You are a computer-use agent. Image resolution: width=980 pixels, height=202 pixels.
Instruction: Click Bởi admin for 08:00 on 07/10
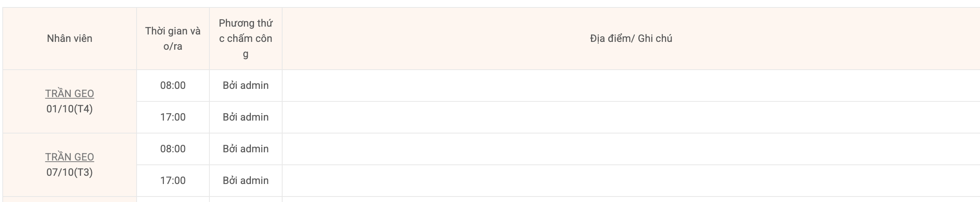click(245, 149)
